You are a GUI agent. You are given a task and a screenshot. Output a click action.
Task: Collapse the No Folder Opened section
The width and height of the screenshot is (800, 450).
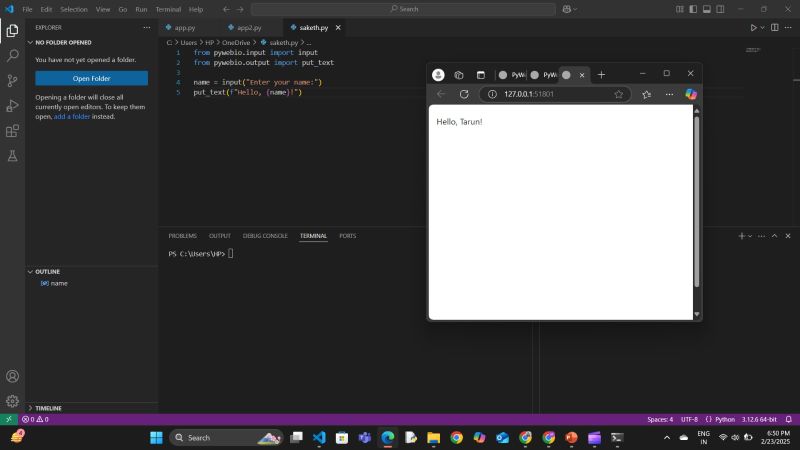[x=61, y=42]
